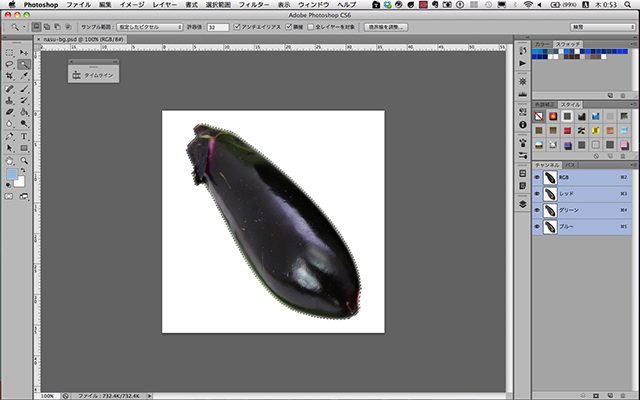Enable the 全レイヤーを対象 checkbox
The width and height of the screenshot is (640, 400).
coord(314,27)
